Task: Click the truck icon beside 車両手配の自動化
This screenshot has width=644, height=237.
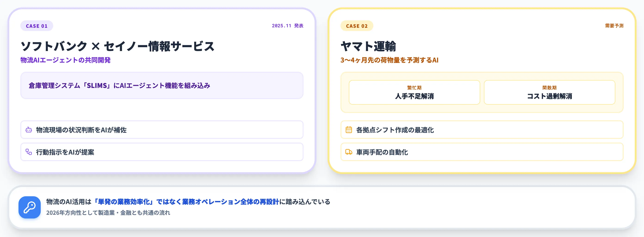Action: click(x=349, y=152)
